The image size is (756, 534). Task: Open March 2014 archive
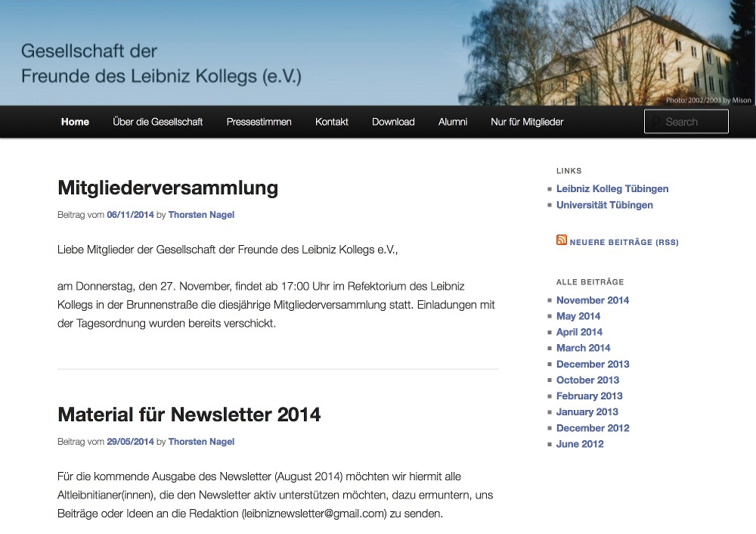(583, 348)
